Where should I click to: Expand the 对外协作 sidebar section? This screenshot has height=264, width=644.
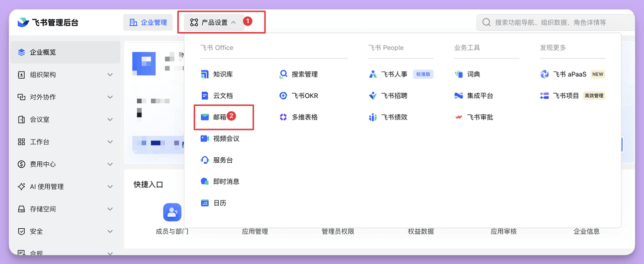click(110, 97)
